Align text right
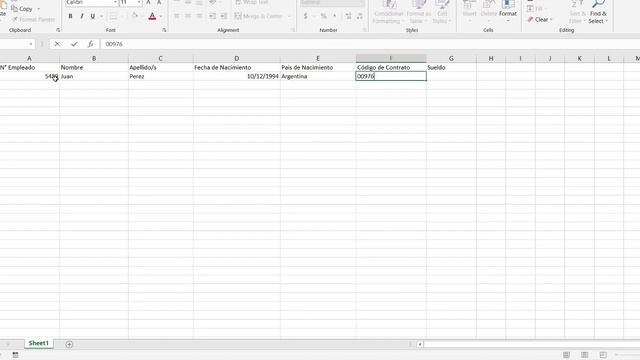Viewport: 640px width, 360px height. pyautogui.click(x=199, y=16)
